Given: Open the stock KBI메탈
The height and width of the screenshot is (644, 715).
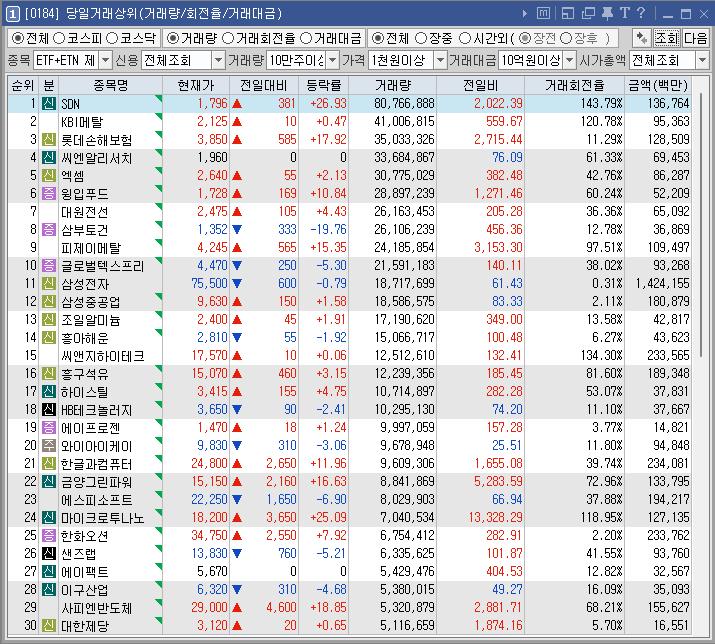Looking at the screenshot, I should 82,122.
